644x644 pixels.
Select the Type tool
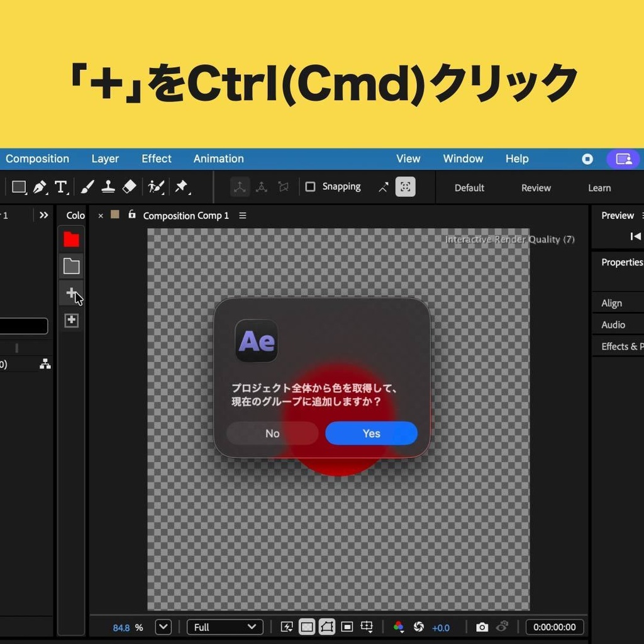[61, 187]
